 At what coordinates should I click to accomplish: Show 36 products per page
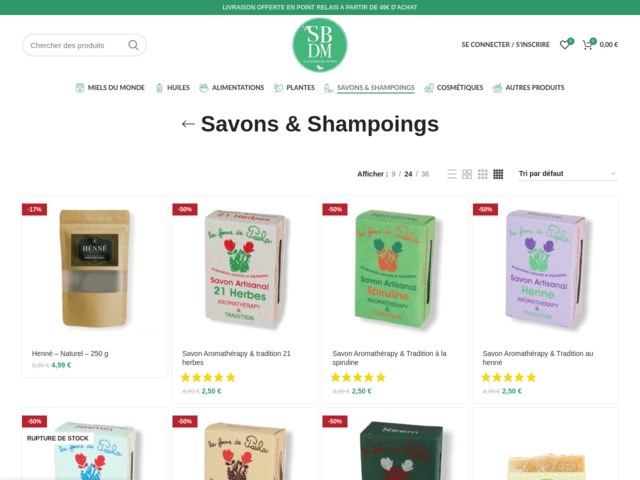pos(425,174)
